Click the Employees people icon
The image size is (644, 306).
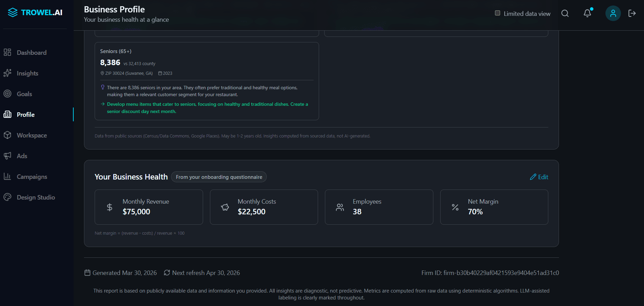coord(340,207)
